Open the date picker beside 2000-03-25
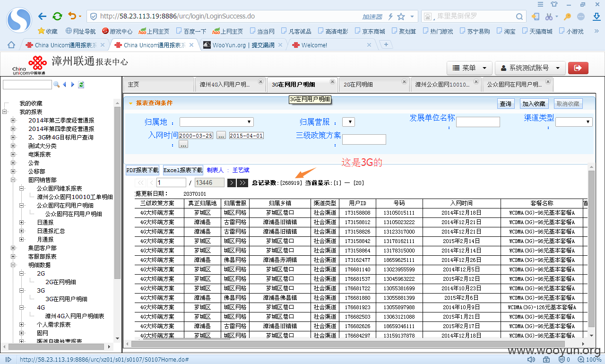Image resolution: width=605 pixels, height=364 pixels. pos(221,136)
